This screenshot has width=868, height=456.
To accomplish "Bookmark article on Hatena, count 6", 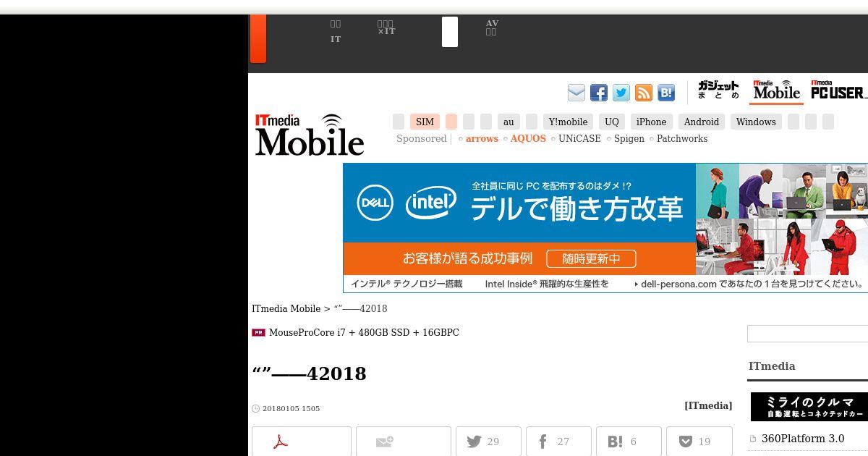I will 629,442.
